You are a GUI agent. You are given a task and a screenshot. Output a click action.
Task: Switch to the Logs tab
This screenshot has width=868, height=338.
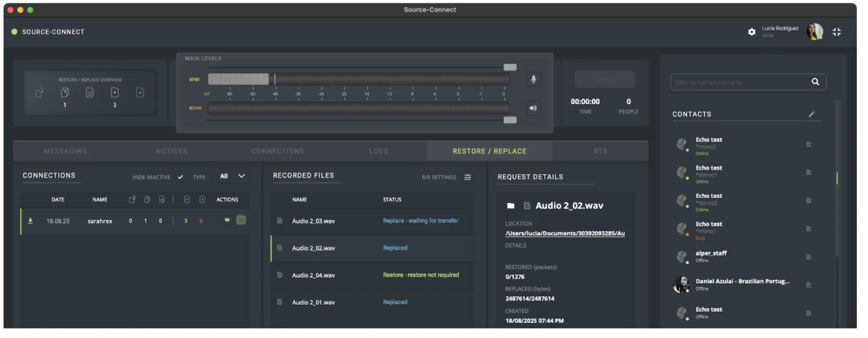379,151
